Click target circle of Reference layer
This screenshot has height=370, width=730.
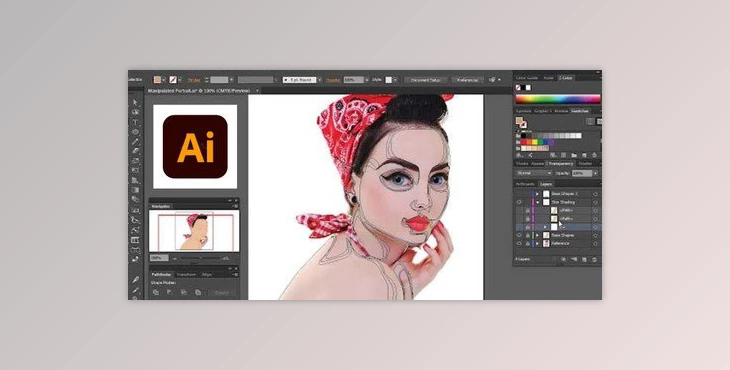point(595,243)
